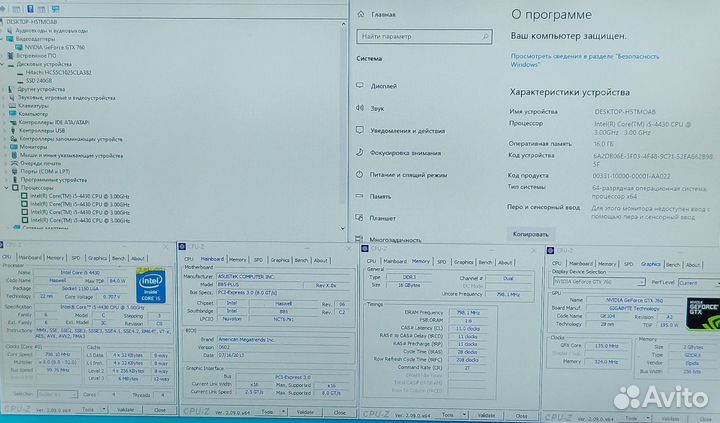Select the DESKTOP-H5TMOAB root node
The width and height of the screenshot is (720, 423).
point(32,22)
